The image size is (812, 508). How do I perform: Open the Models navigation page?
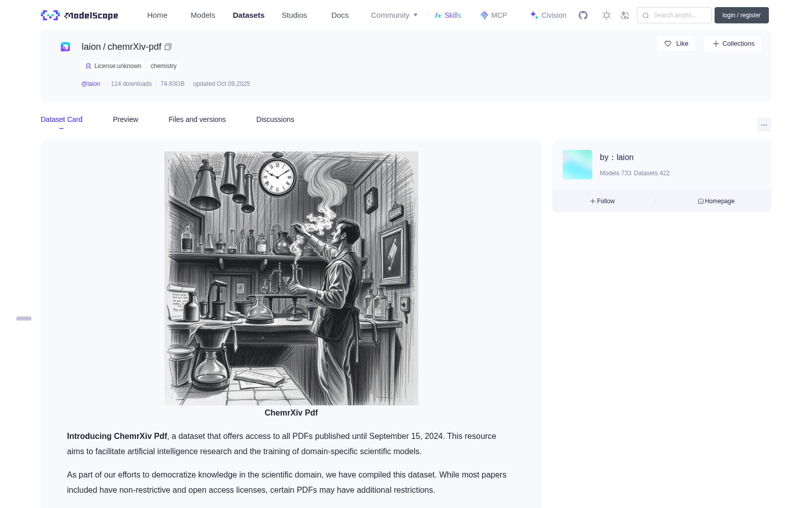[x=203, y=15]
